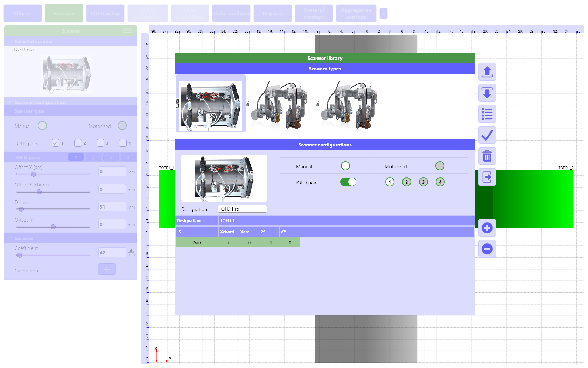Image resolution: width=588 pixels, height=368 pixels.
Task: Toggle the TOFD pairs switch
Action: click(348, 182)
